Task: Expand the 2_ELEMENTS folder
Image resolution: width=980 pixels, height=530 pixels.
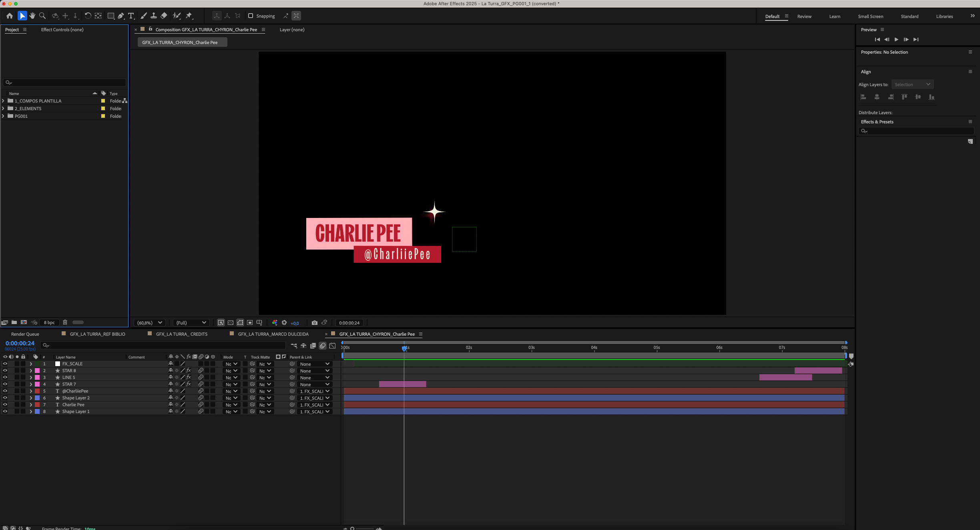Action: pos(3,109)
